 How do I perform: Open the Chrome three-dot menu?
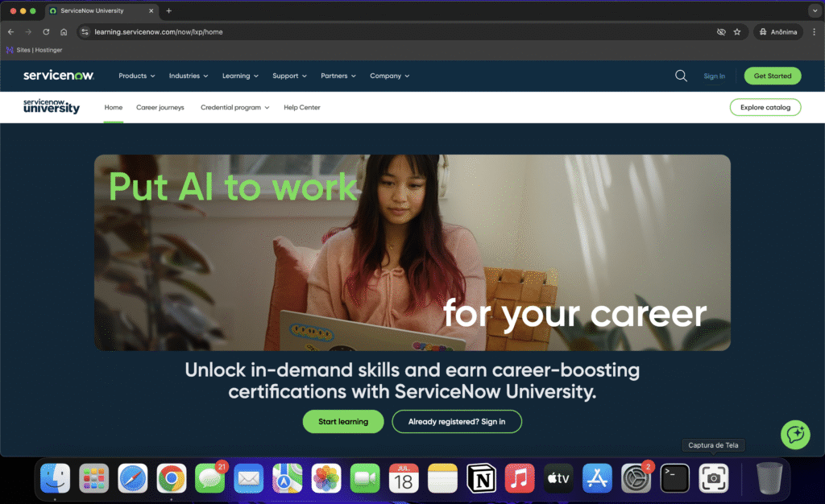coord(814,32)
